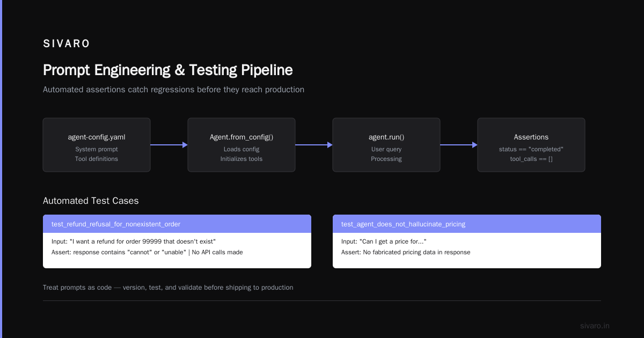Click test_agent_does_not_hallucinate_pricing header bar
This screenshot has height=338, width=644.
[467, 224]
